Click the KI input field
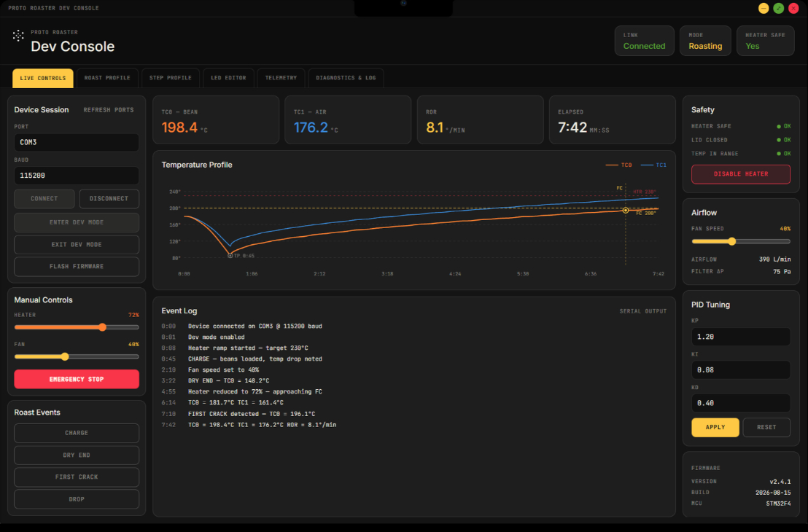The width and height of the screenshot is (808, 532). 740,370
